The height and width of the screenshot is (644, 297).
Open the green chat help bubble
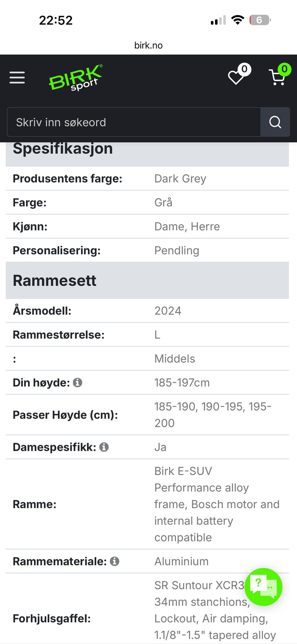263,587
